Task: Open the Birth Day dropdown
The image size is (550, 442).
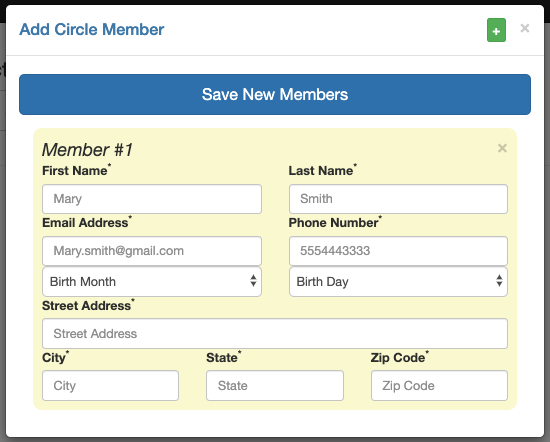Action: (398, 282)
